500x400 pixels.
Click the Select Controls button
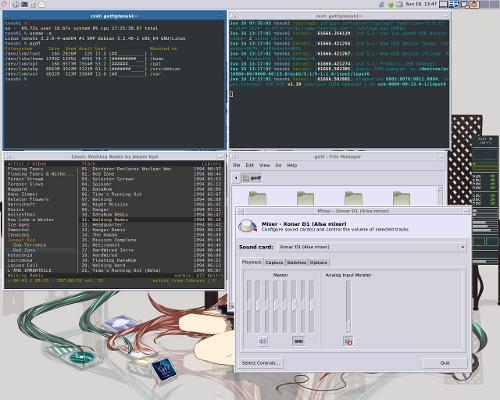pyautogui.click(x=261, y=363)
